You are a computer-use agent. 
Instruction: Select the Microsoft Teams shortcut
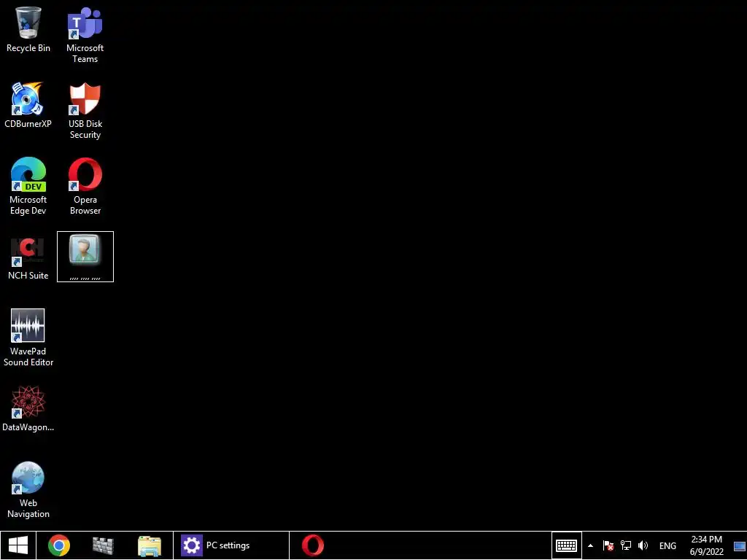click(85, 35)
